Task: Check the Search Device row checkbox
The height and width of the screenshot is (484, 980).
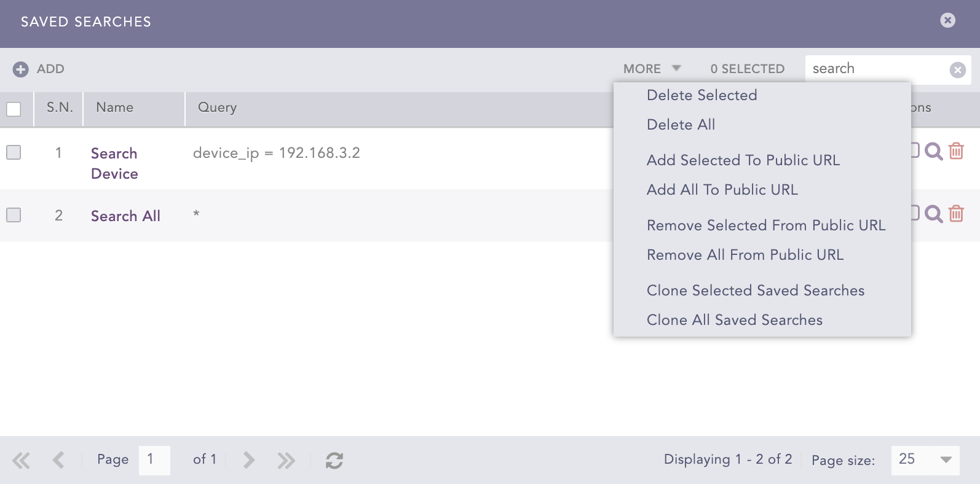Action: 14,152
